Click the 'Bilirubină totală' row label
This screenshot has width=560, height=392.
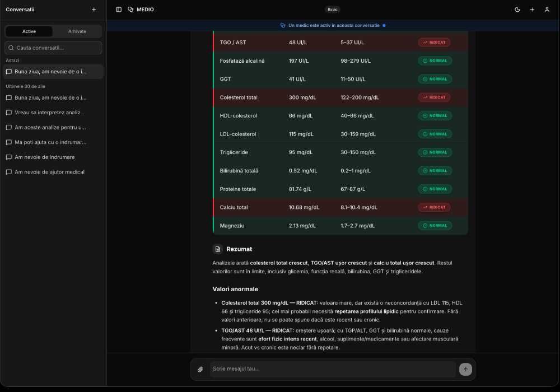tap(239, 171)
